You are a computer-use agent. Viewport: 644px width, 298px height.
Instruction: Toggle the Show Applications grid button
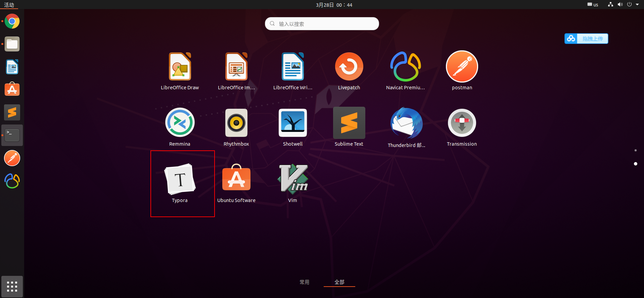coord(12,287)
